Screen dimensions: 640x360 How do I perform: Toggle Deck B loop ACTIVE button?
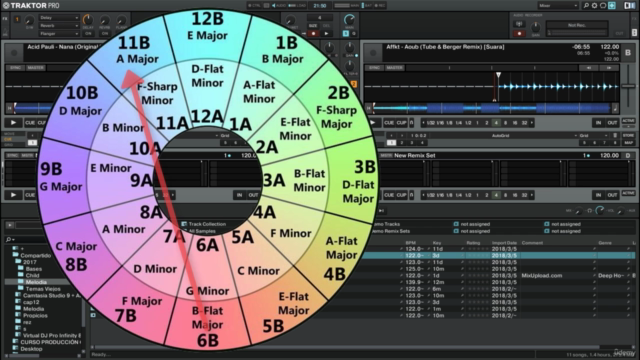tap(628, 122)
